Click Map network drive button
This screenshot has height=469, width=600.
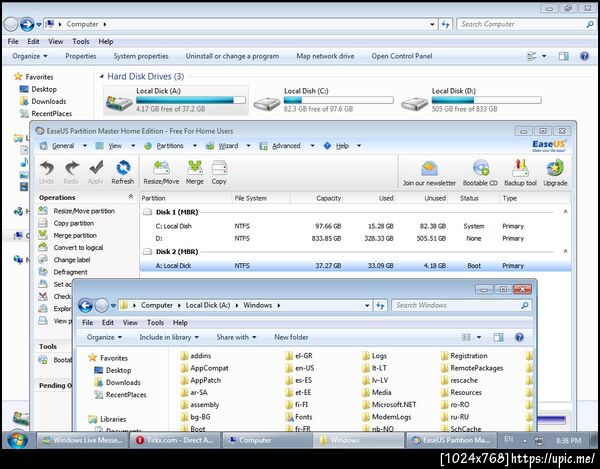point(325,56)
